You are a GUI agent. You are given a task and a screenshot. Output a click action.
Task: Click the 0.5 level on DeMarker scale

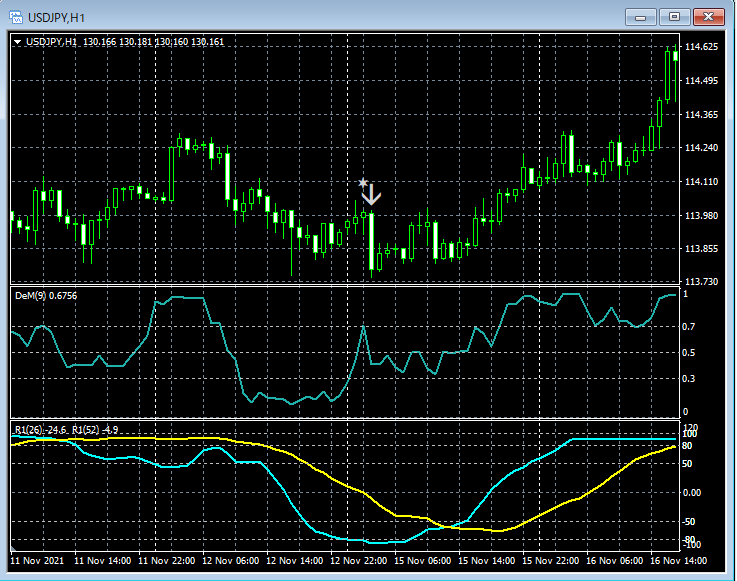click(689, 353)
